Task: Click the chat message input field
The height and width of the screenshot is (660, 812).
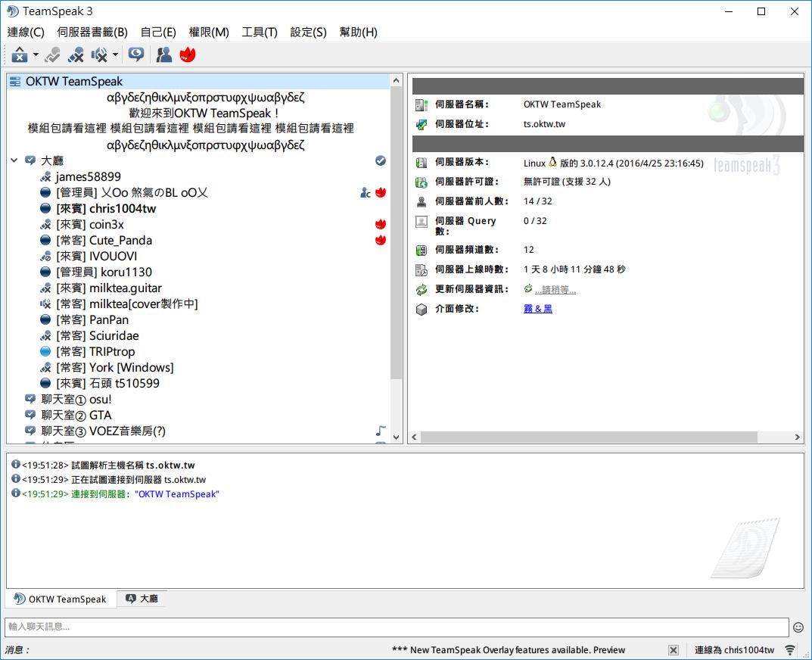Action: tap(397, 627)
